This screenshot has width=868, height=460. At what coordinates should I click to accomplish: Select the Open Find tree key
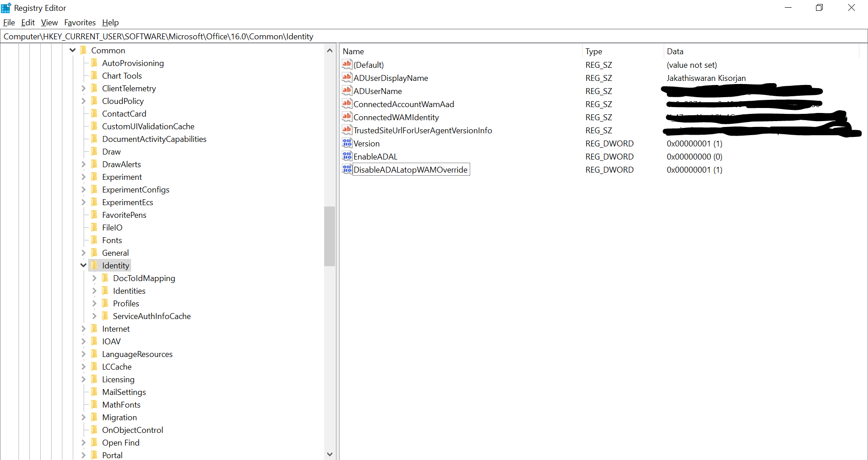coord(121,442)
